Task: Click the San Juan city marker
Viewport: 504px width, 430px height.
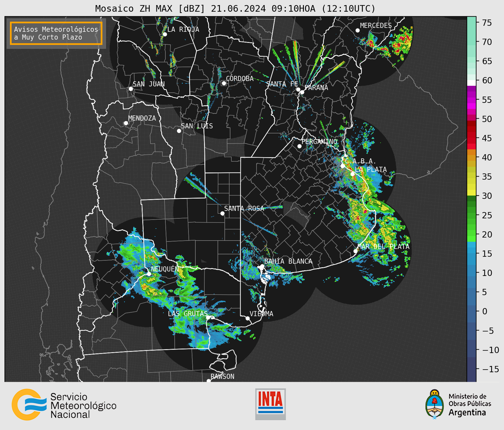Action: tap(131, 89)
